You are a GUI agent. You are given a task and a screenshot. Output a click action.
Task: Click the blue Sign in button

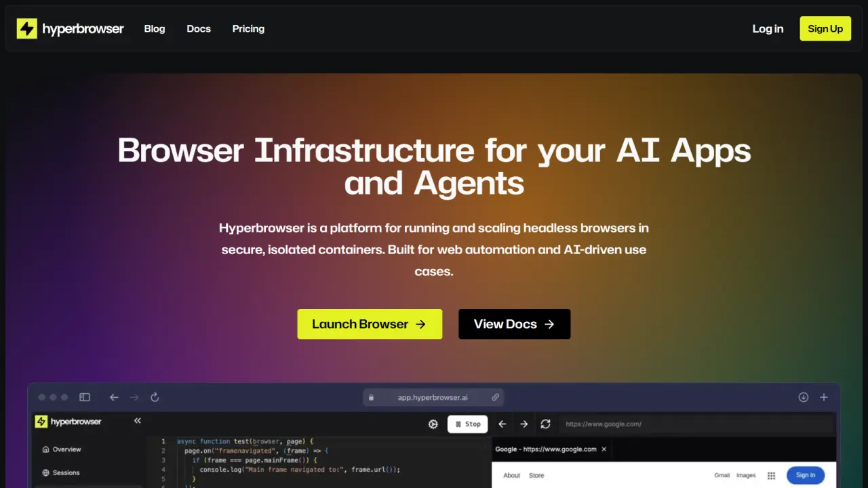[x=806, y=475]
